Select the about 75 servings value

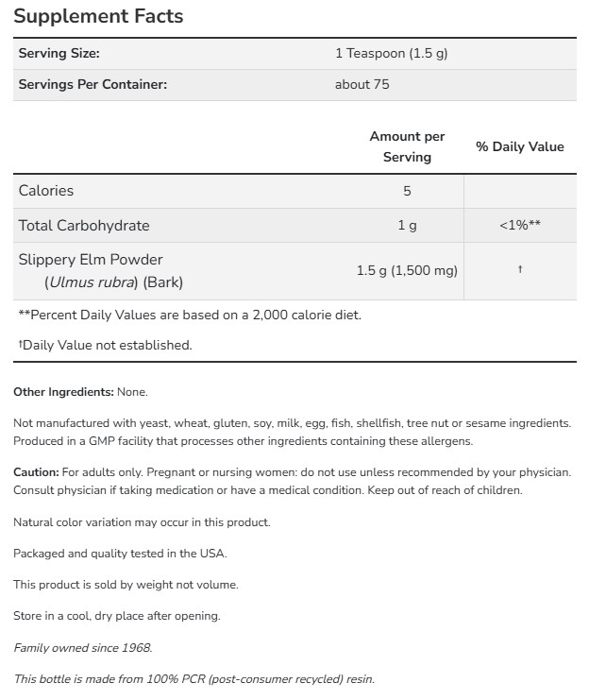pyautogui.click(x=362, y=85)
